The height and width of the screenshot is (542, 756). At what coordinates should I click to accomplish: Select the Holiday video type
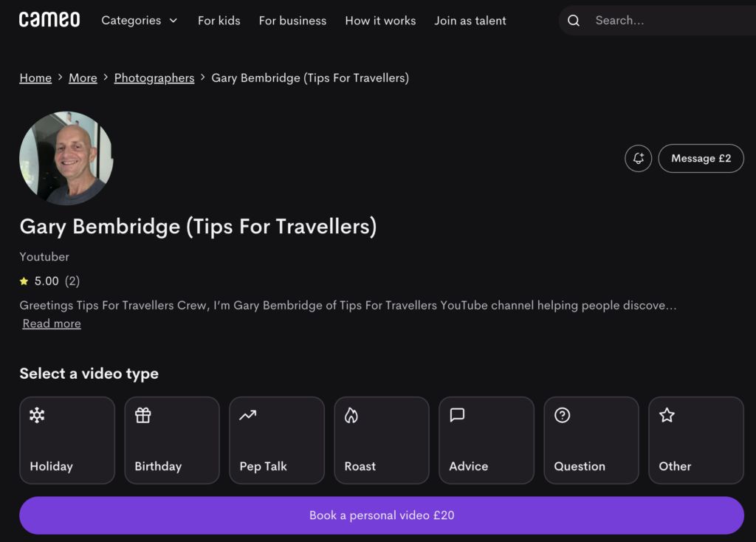(67, 440)
